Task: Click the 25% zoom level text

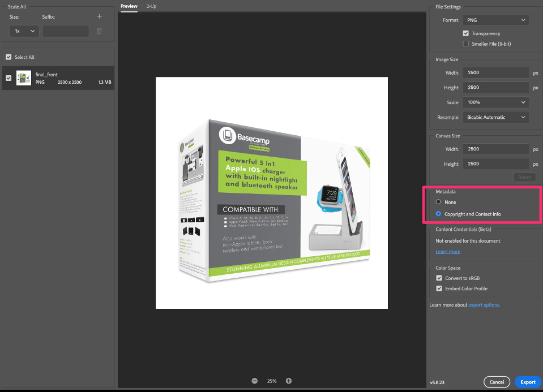Action: 272,381
